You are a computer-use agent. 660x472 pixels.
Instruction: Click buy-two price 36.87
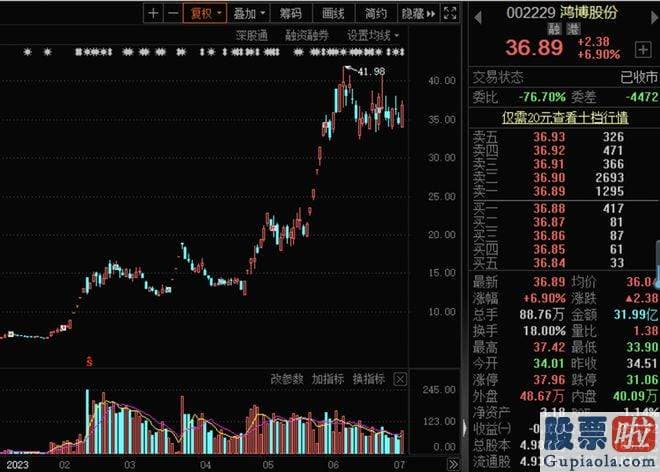tap(549, 222)
